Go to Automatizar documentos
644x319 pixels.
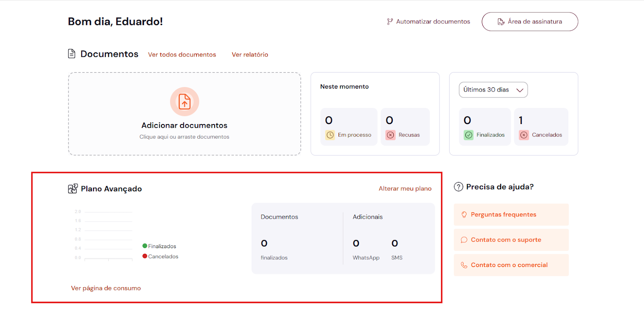tap(429, 22)
